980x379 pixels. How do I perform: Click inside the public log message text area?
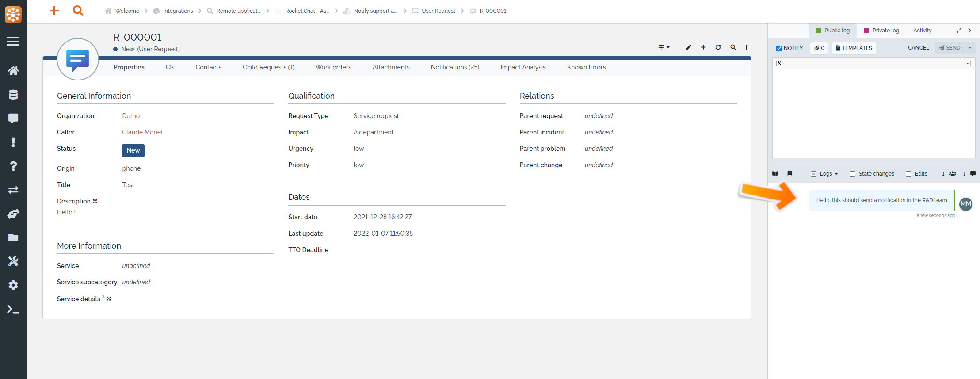[x=873, y=113]
